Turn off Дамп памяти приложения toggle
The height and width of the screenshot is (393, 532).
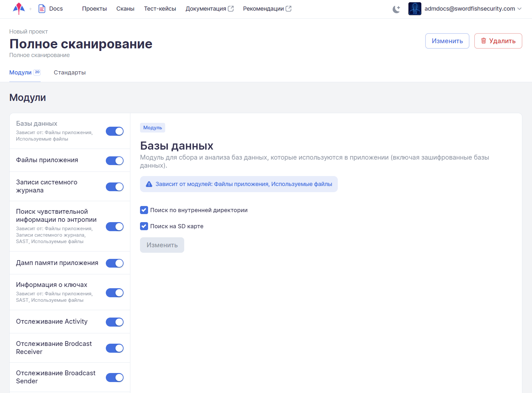tap(115, 263)
